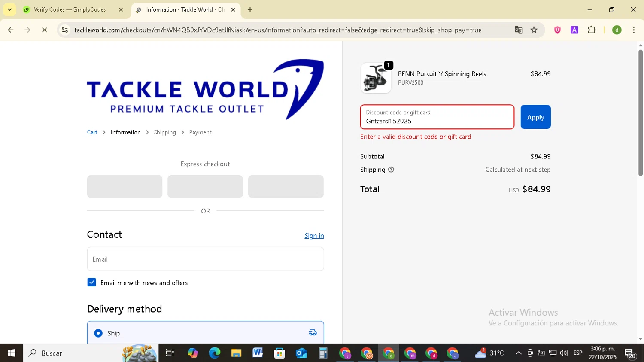Viewport: 644px width, 362px height.
Task: Open a new browser tab
Action: 250,9
